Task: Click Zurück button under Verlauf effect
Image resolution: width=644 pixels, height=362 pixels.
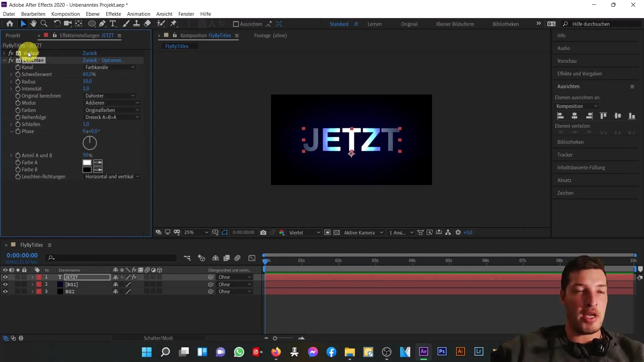Action: 89,53
